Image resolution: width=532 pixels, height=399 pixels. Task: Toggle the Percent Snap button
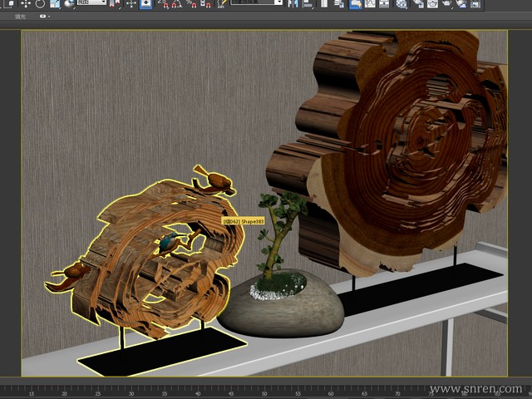pos(191,3)
